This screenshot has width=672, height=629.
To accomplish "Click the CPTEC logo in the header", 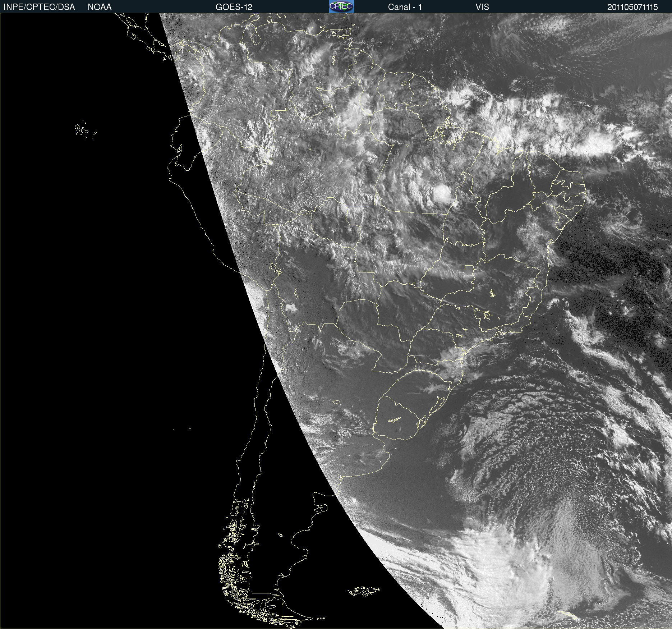I will 341,6.
